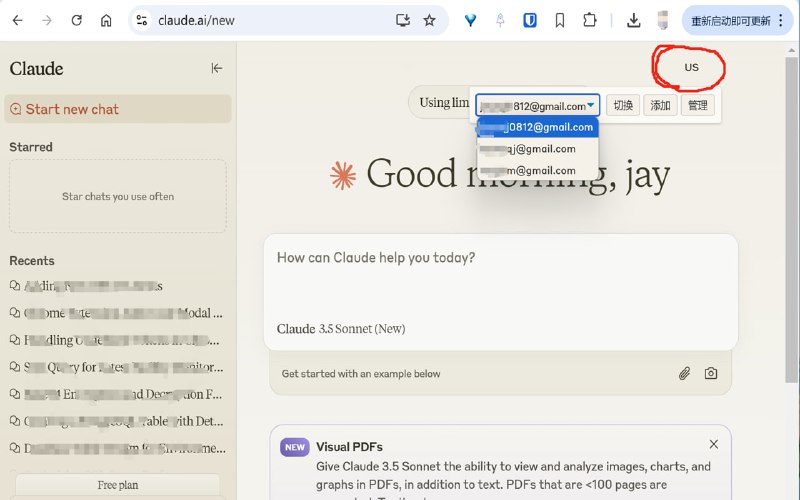Click Start new chat
Image resolution: width=800 pixels, height=500 pixels.
pos(70,109)
